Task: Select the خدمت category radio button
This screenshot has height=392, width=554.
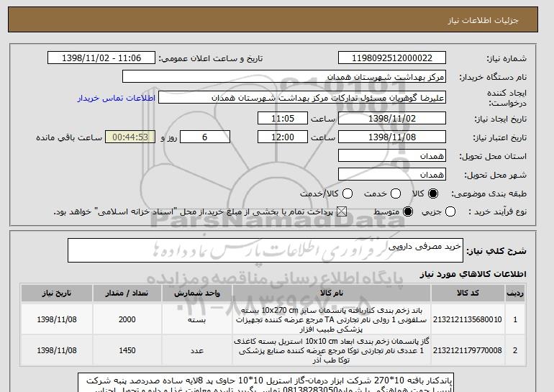Action: (396, 193)
